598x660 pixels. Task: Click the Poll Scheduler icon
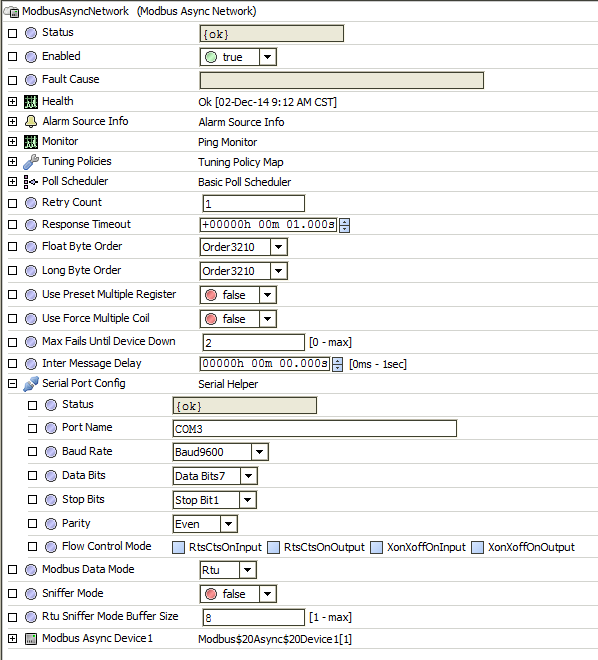click(x=31, y=182)
